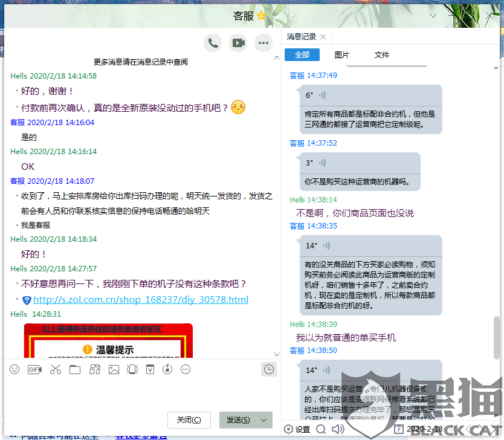The width and height of the screenshot is (504, 440).
Task: Mute audio with the speaker icon
Action: [x=338, y=429]
